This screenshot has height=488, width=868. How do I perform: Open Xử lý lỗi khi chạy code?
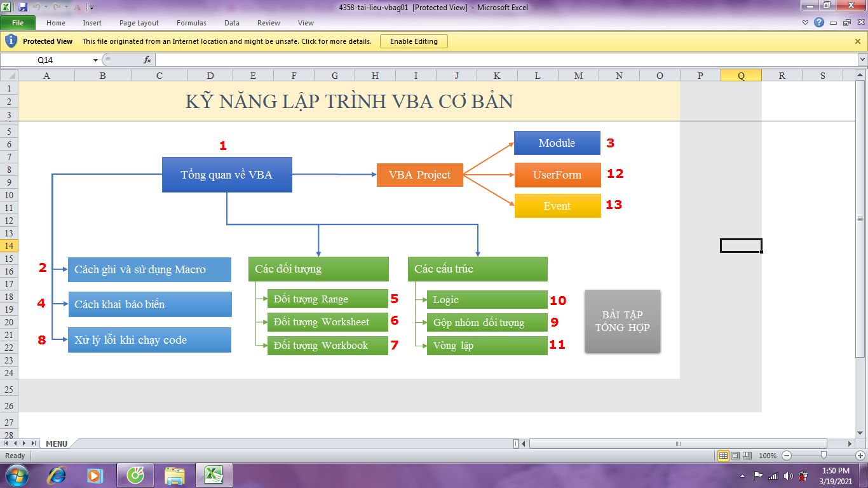[149, 340]
